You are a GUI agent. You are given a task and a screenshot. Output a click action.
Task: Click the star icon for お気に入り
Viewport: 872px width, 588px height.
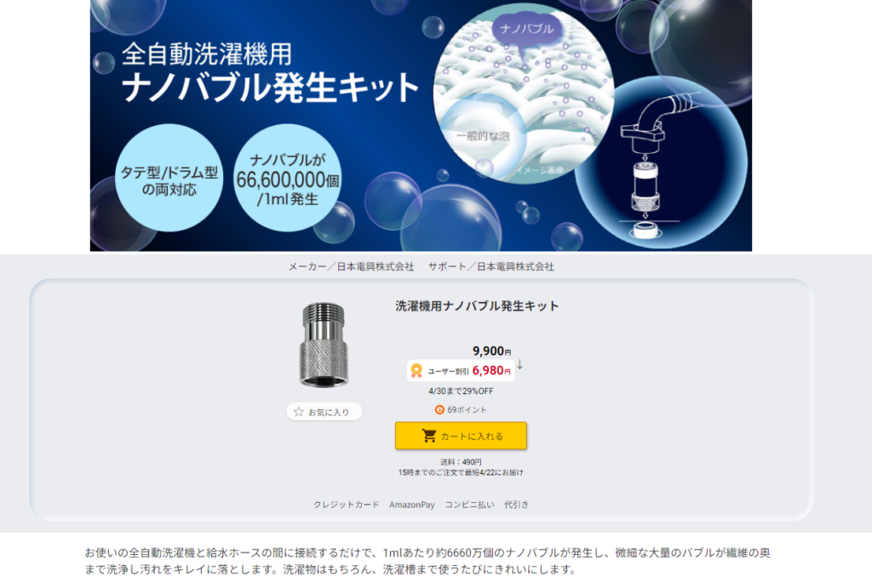coord(299,412)
